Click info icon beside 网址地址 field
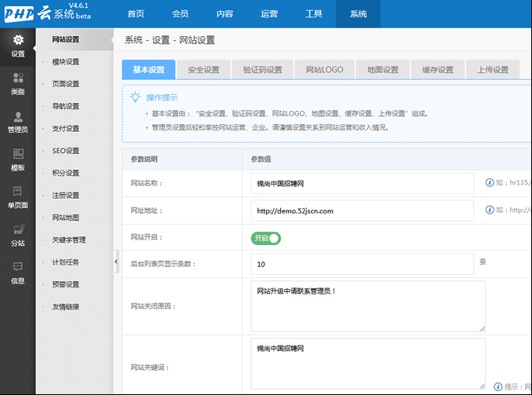 pyautogui.click(x=490, y=210)
